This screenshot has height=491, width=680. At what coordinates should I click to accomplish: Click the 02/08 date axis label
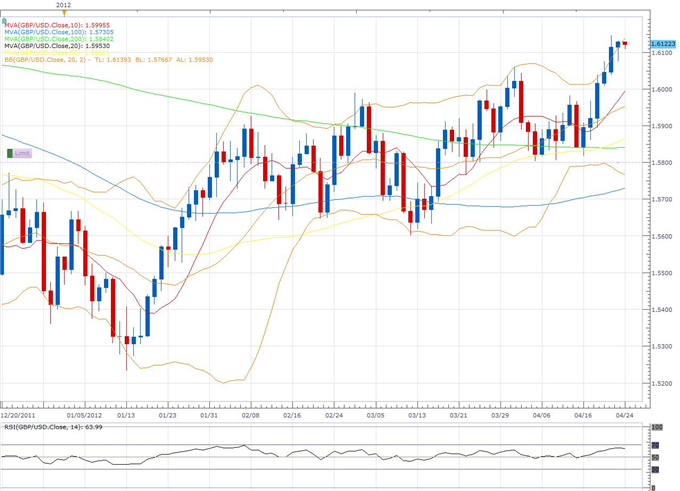click(x=250, y=415)
